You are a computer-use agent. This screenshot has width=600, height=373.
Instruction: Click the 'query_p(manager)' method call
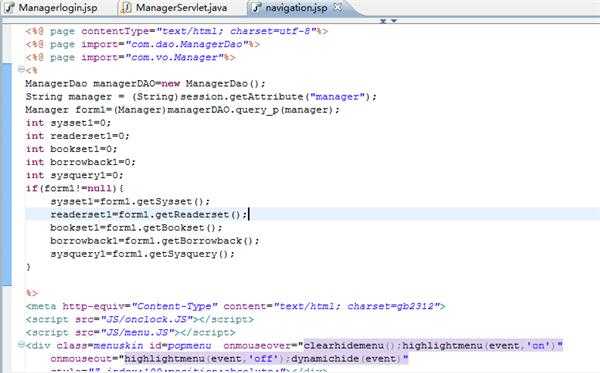pos(285,110)
